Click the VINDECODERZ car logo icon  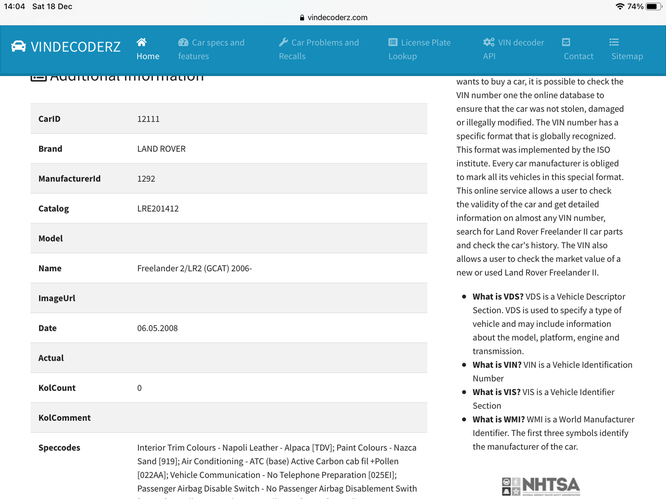(x=18, y=46)
